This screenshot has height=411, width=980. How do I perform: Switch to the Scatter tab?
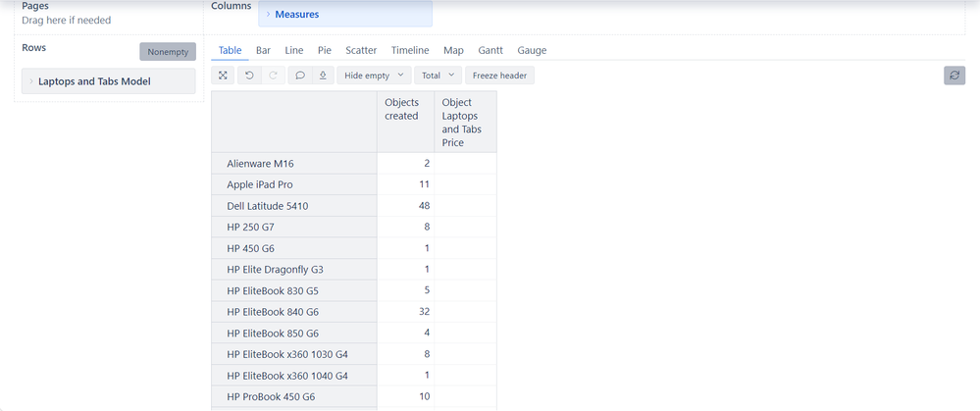click(x=361, y=51)
